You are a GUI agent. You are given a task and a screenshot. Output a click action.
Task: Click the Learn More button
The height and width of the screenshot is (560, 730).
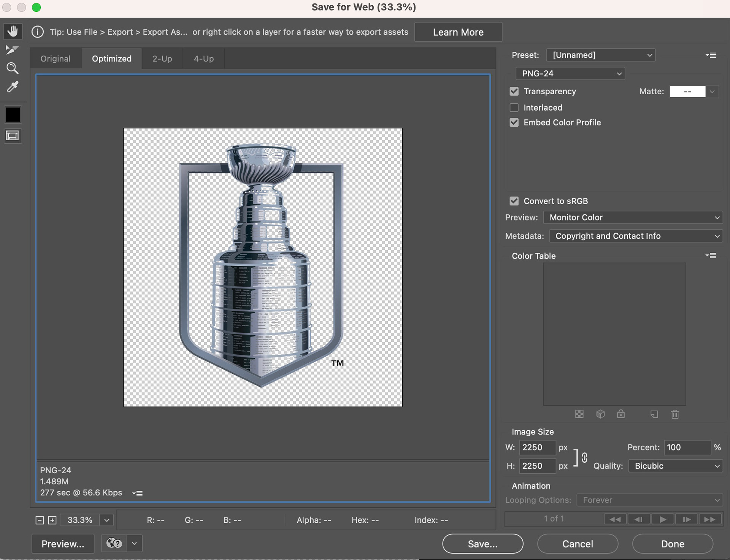(x=458, y=32)
